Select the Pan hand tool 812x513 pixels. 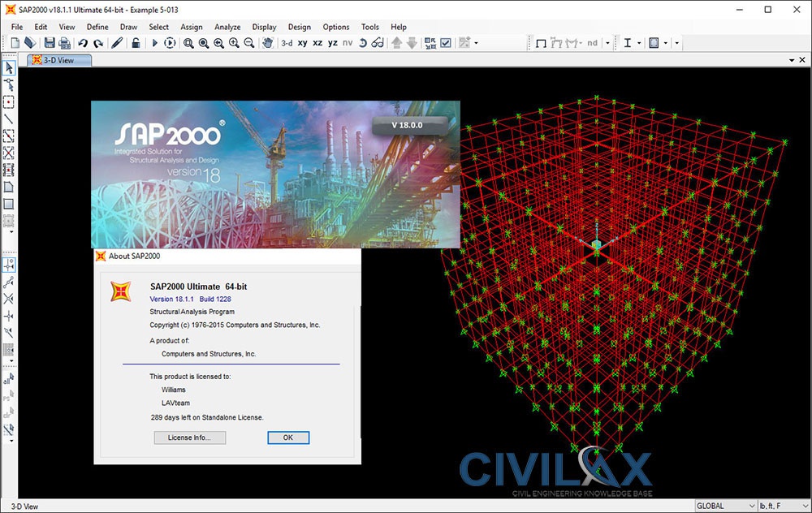point(268,43)
